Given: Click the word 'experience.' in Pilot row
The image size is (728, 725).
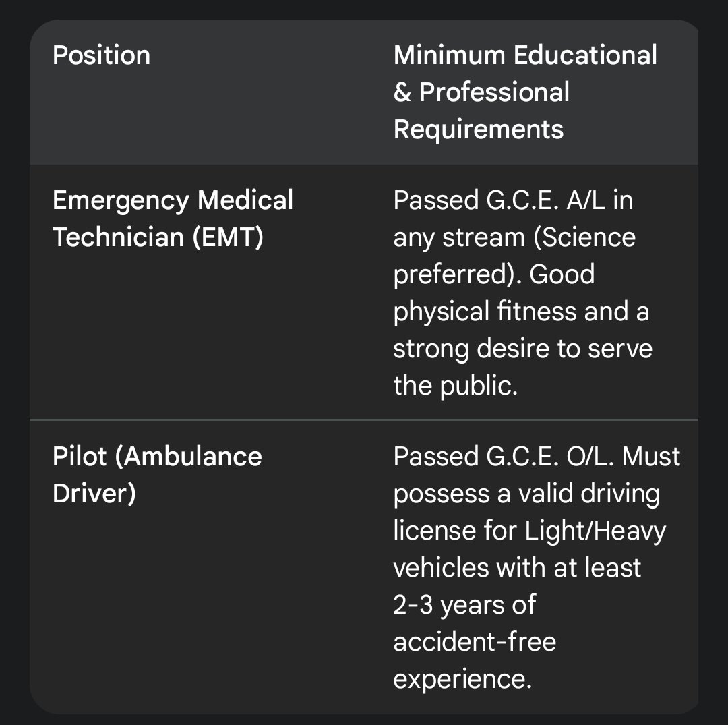Looking at the screenshot, I should tap(462, 678).
